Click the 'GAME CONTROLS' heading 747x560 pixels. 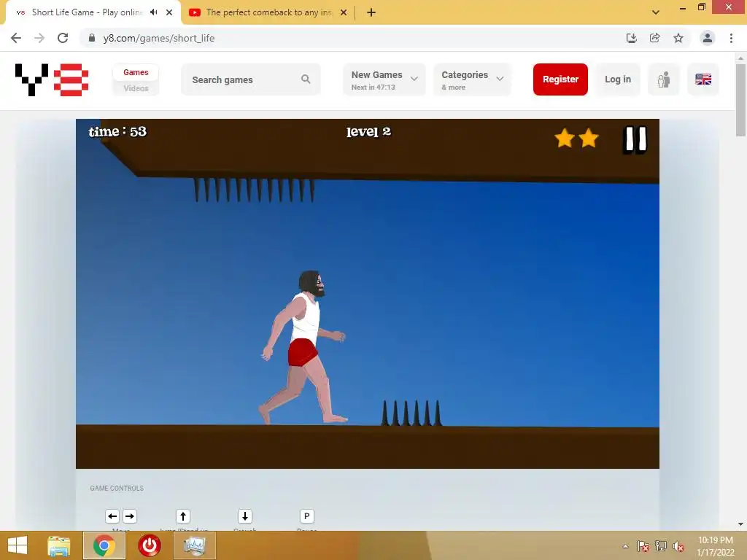[117, 488]
